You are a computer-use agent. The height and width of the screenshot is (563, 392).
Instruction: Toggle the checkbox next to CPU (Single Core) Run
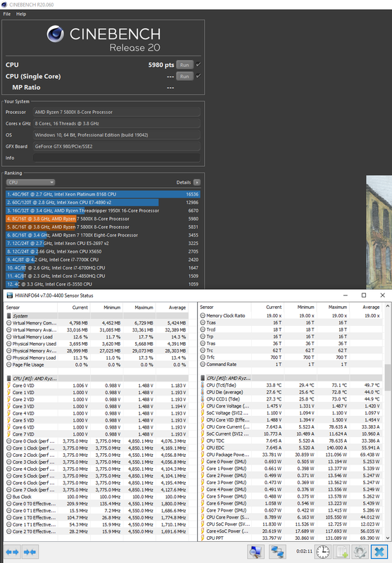click(198, 76)
